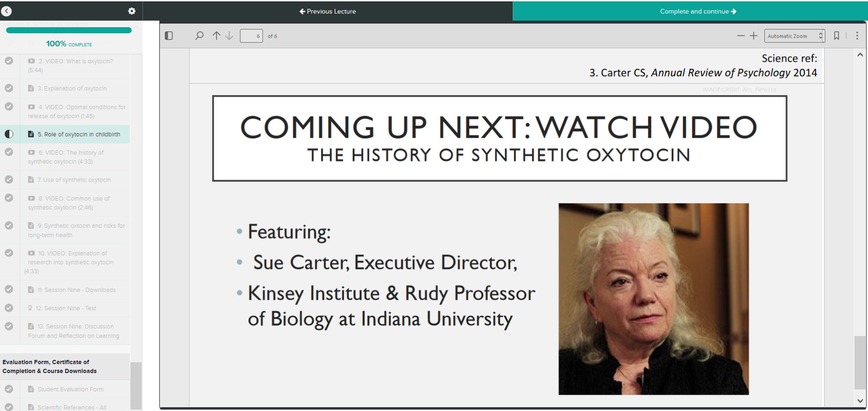Click the 'of 6' page count text
This screenshot has width=868, height=411.
point(272,36)
